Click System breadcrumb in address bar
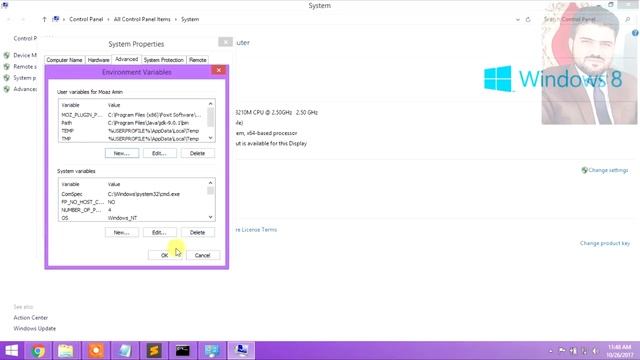 point(190,19)
